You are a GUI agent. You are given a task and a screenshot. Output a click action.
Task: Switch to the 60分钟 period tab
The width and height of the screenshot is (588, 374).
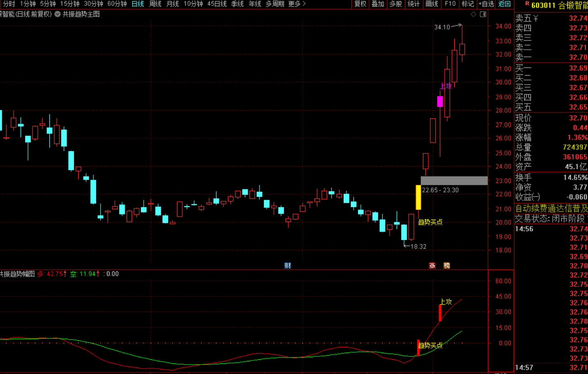(117, 4)
